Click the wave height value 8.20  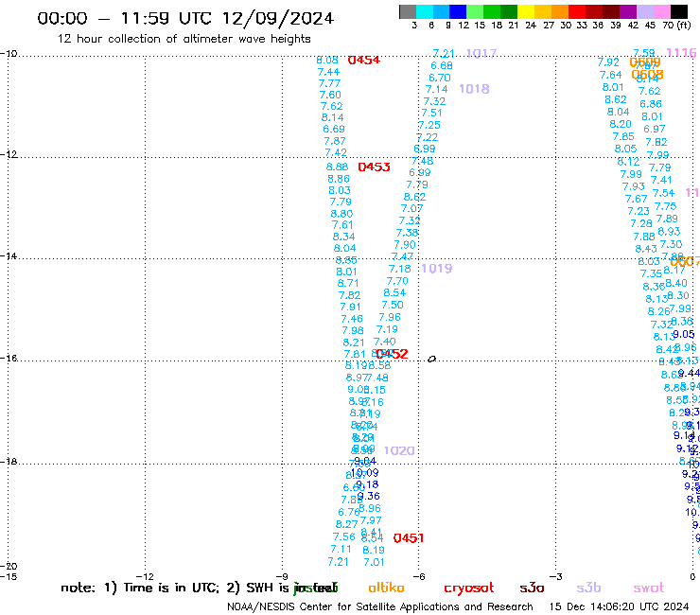click(621, 124)
